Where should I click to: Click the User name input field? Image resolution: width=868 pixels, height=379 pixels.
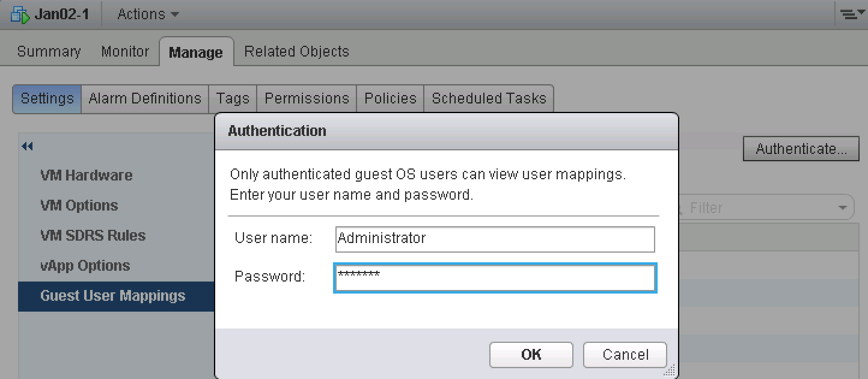494,239
